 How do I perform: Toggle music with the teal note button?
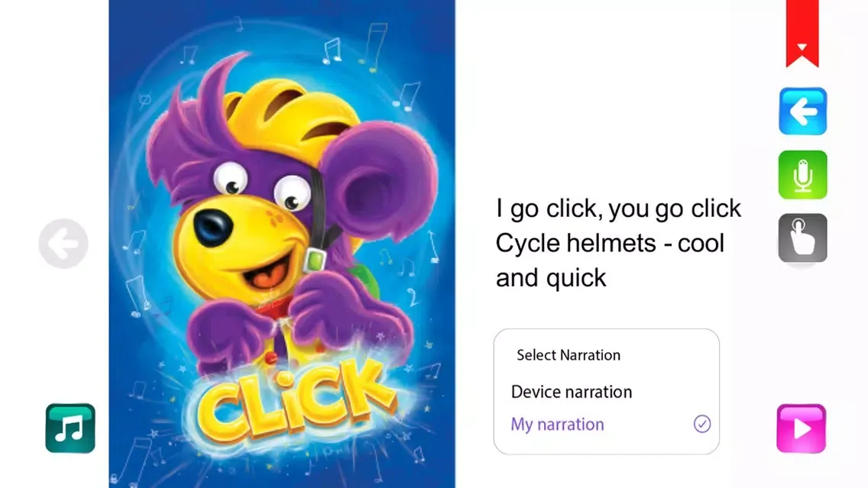[70, 428]
